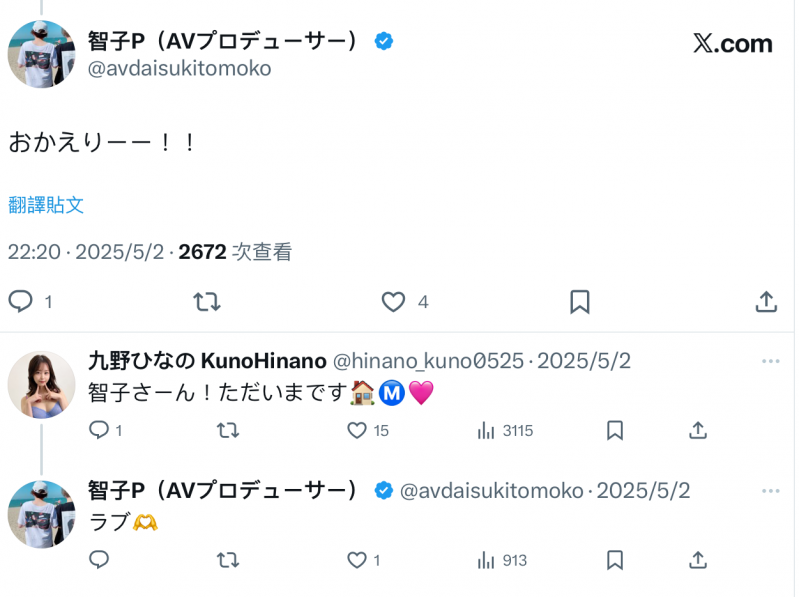Open KunoHinano's profile avatar
The image size is (799, 597).
pos(41,384)
